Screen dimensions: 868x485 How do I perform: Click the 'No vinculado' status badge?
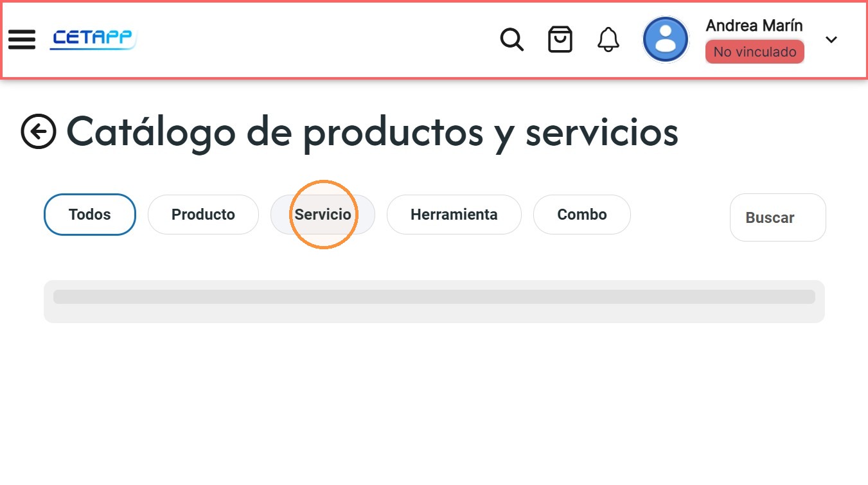pyautogui.click(x=755, y=52)
